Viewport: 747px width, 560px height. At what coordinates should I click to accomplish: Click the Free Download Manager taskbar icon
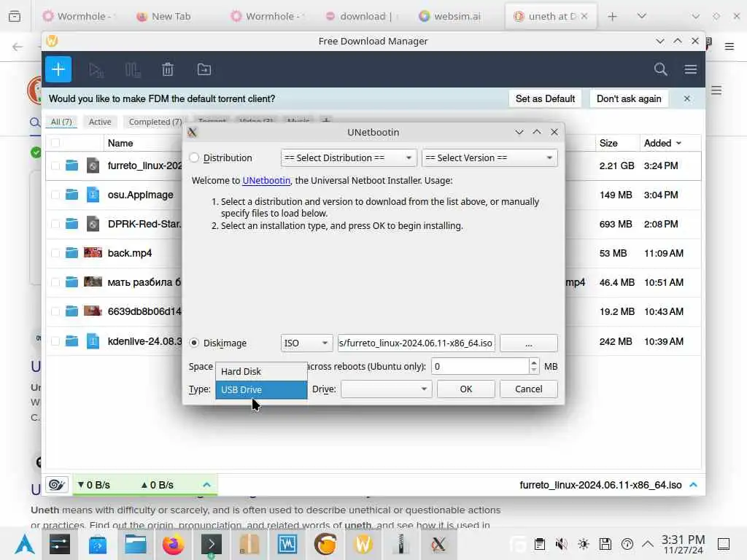pos(363,544)
